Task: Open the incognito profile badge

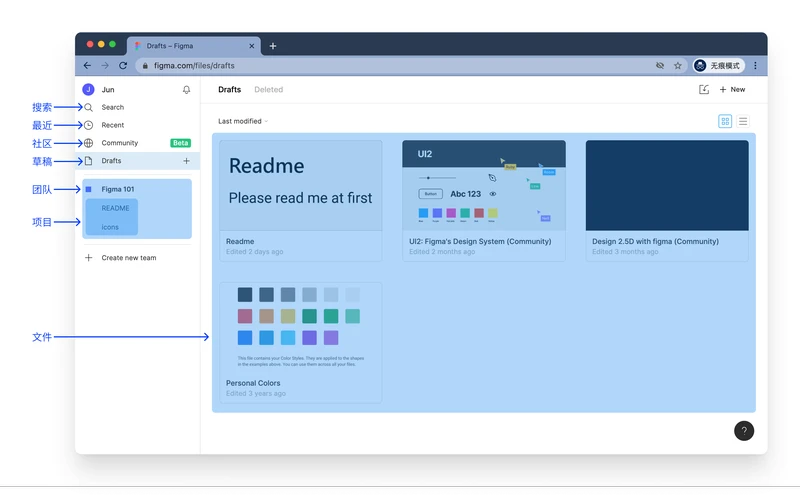Action: tap(718, 65)
